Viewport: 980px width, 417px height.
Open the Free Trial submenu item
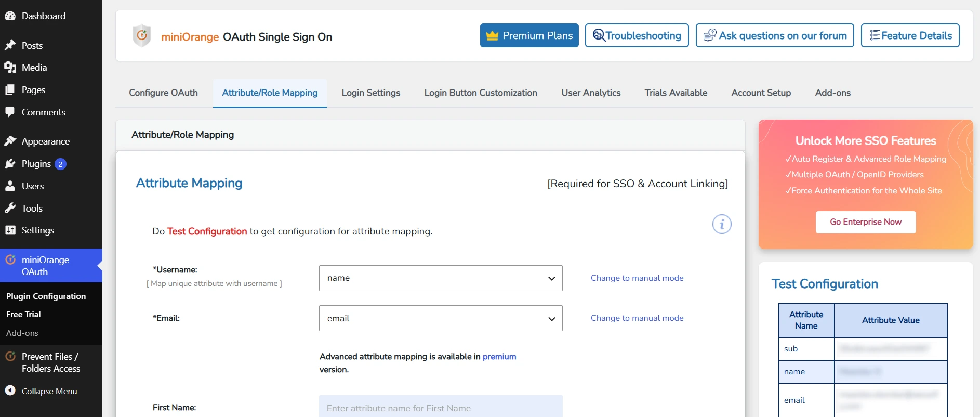tap(23, 315)
